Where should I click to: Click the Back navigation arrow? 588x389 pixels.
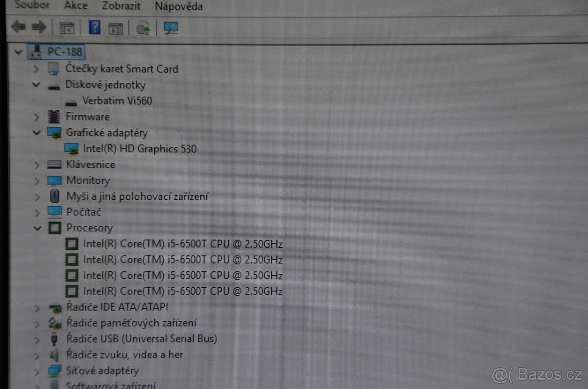coord(18,27)
